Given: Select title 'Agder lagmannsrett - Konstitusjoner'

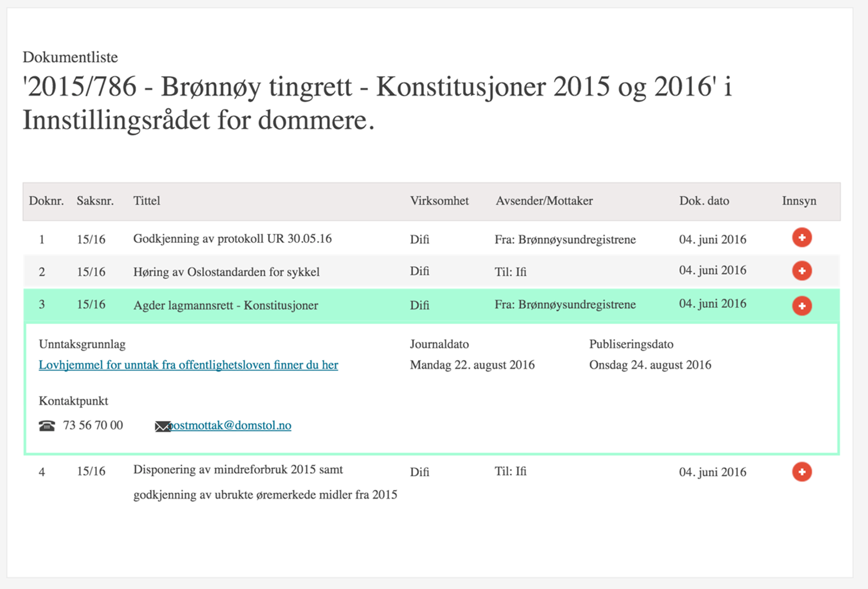Looking at the screenshot, I should pos(226,305).
